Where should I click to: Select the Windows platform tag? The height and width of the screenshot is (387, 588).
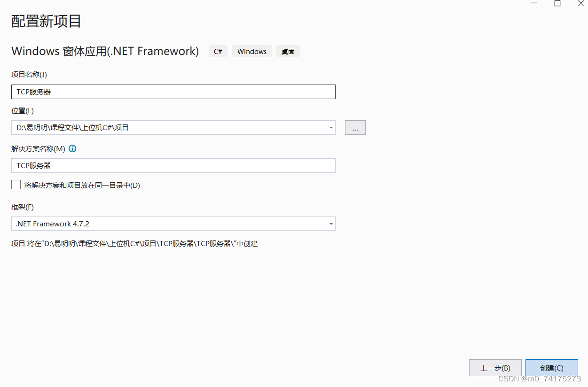[251, 51]
